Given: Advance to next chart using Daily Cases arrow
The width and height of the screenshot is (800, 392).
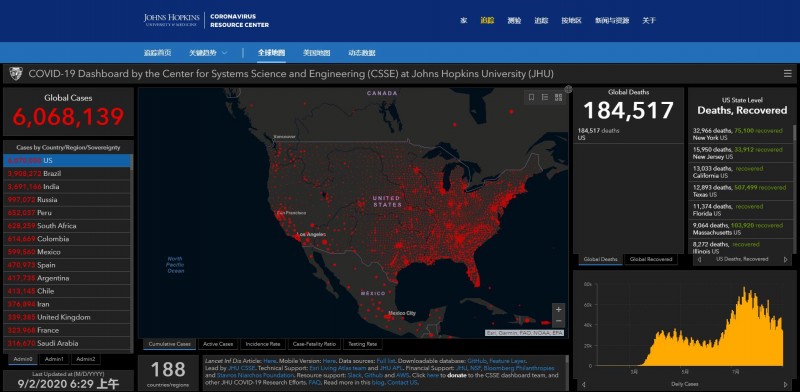Looking at the screenshot, I should click(786, 384).
